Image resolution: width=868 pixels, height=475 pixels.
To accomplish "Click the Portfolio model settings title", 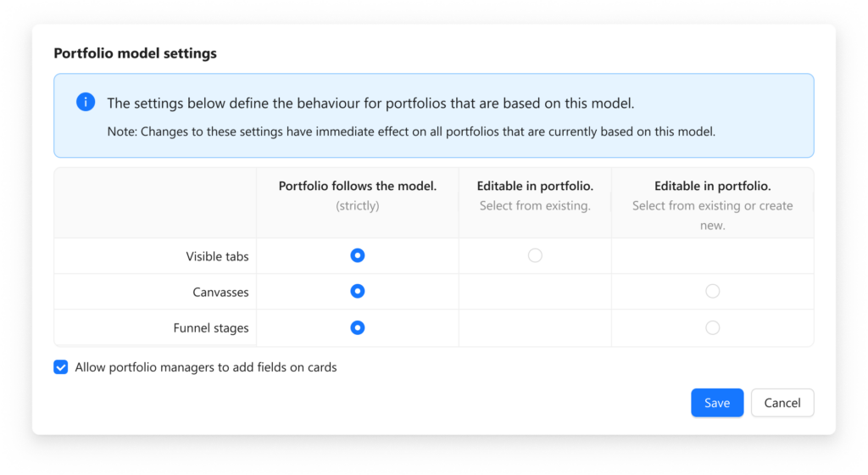I will point(135,53).
